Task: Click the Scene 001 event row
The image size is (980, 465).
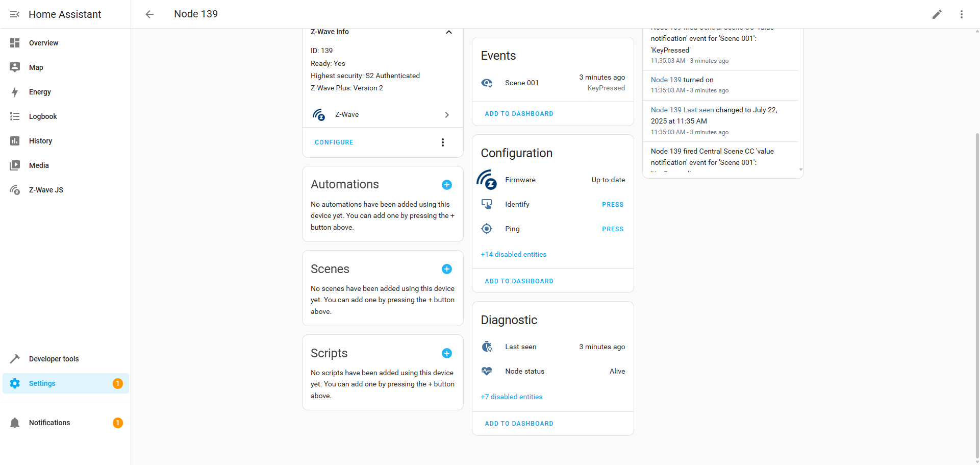Action: click(x=553, y=83)
